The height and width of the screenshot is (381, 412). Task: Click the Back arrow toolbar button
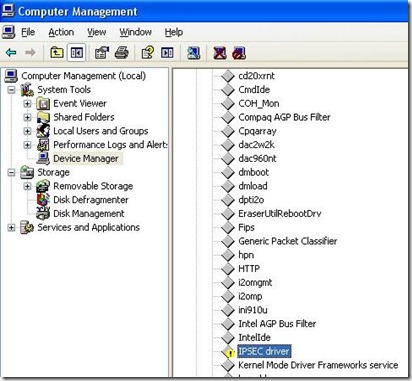11,53
